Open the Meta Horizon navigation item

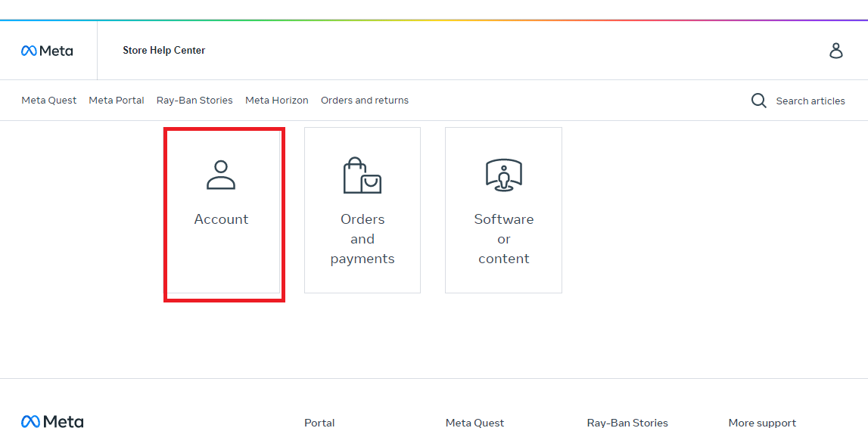click(x=277, y=101)
